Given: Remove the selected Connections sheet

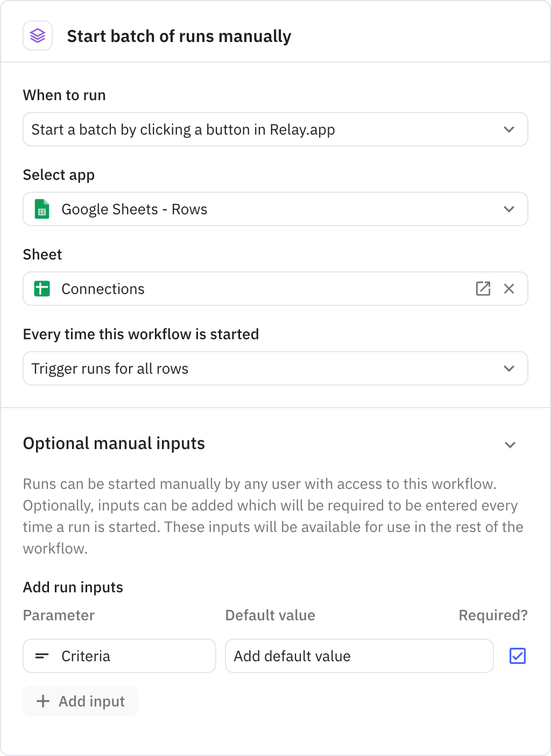Looking at the screenshot, I should point(508,289).
